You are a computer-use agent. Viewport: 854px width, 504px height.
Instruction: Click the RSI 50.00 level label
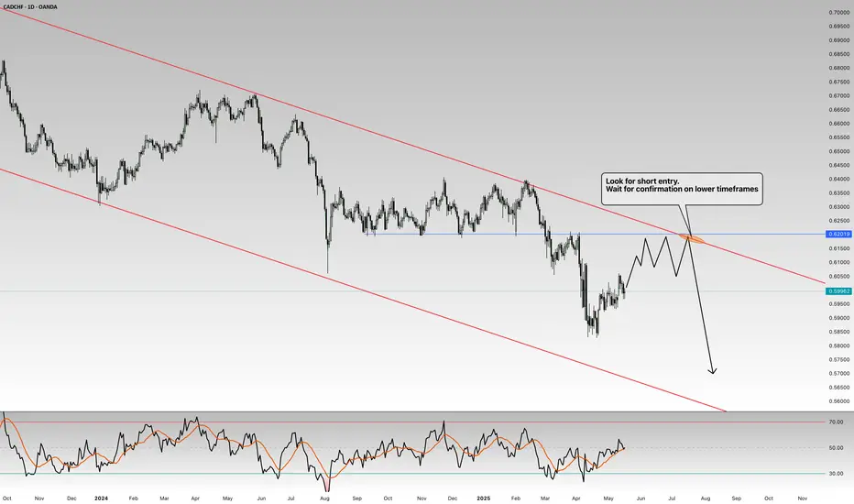(836, 448)
